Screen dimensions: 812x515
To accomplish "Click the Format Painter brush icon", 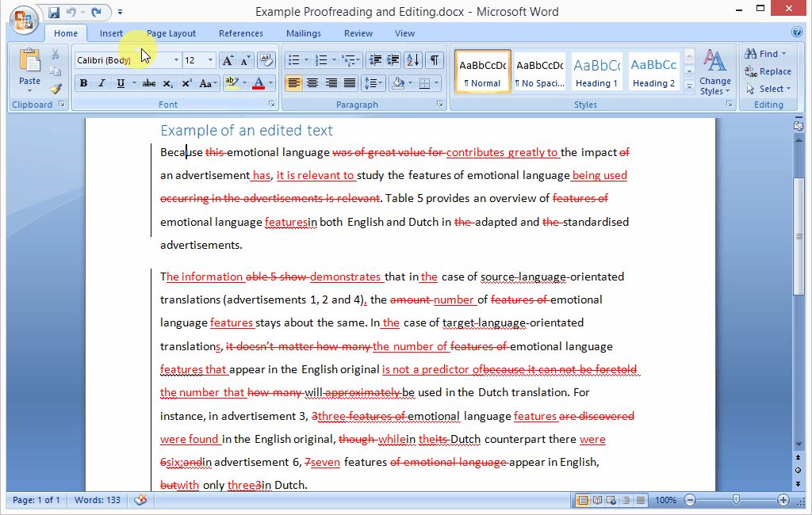I will pos(56,90).
